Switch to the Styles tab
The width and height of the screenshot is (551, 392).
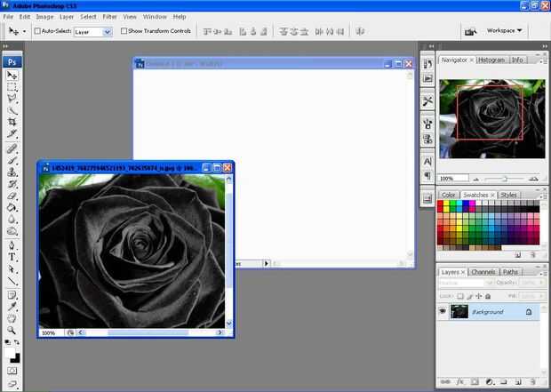click(508, 195)
